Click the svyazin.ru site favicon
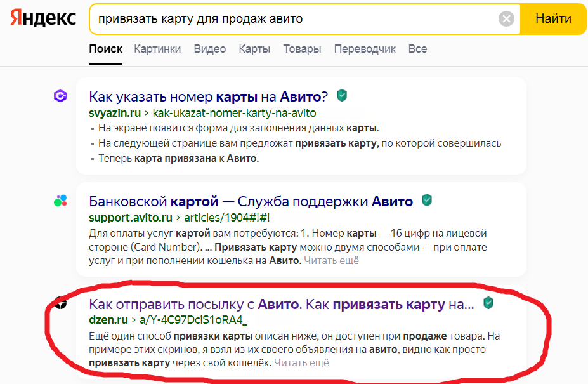The image size is (588, 384). click(60, 96)
